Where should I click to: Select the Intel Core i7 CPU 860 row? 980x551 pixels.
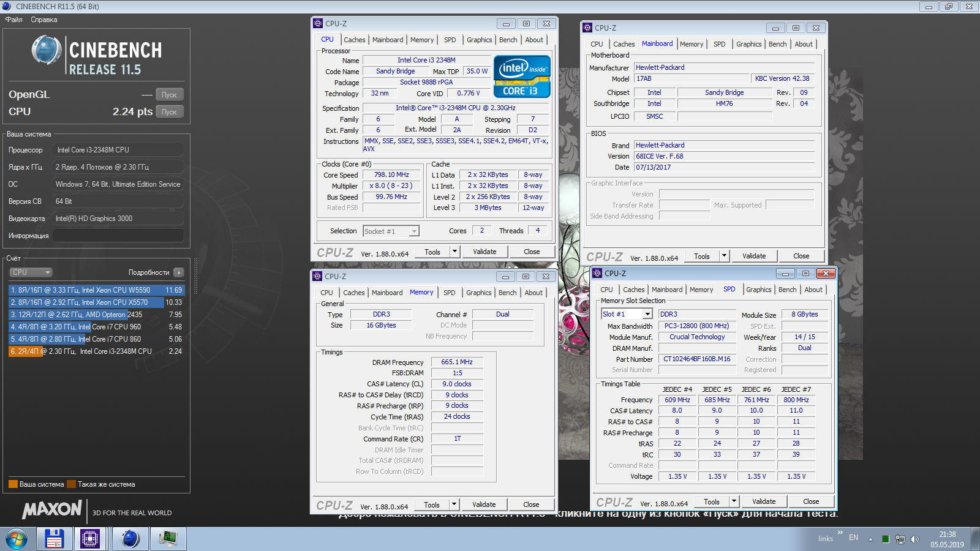point(96,339)
